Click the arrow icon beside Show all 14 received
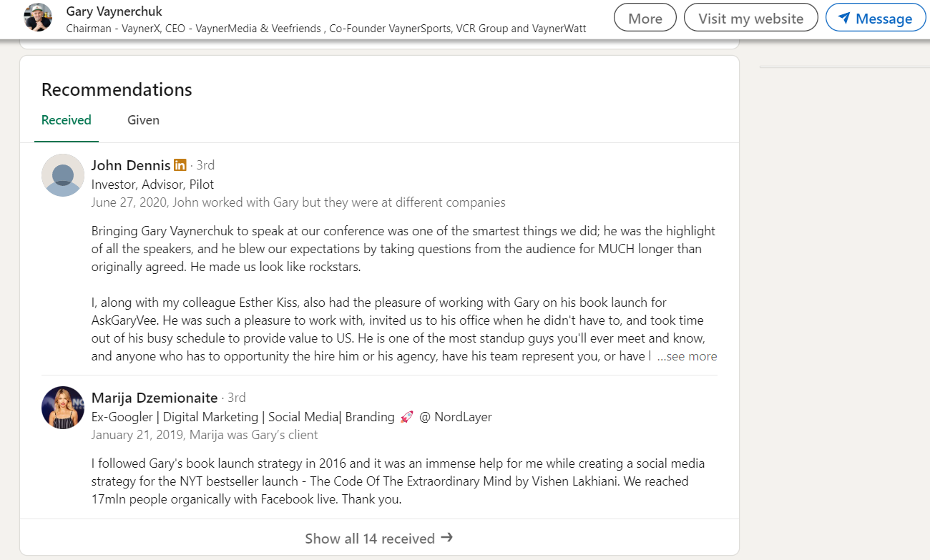 (x=447, y=537)
